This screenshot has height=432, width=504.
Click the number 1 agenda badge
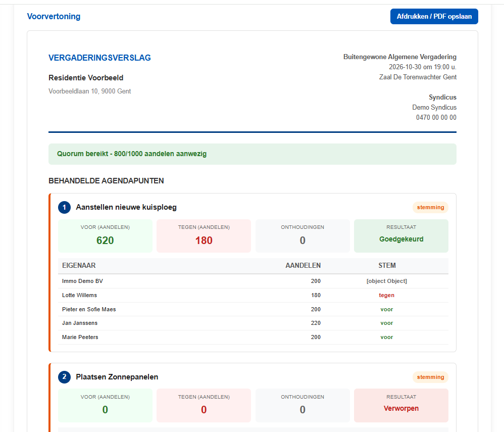coord(64,208)
